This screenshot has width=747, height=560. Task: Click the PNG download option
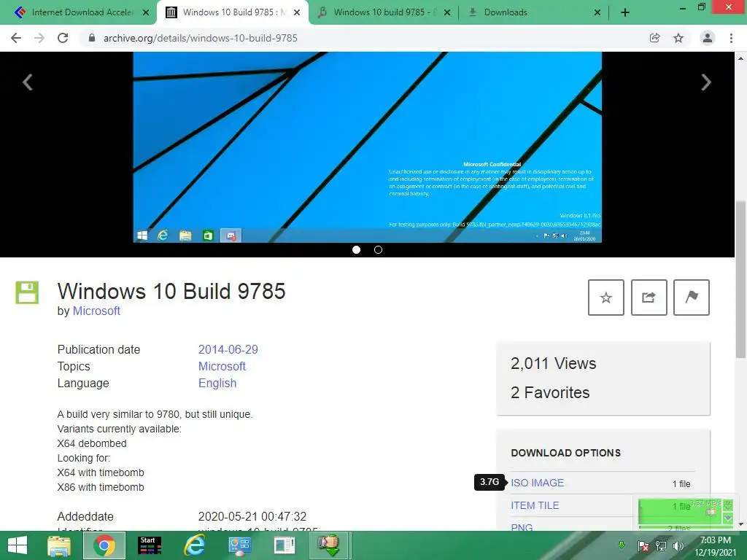click(522, 526)
